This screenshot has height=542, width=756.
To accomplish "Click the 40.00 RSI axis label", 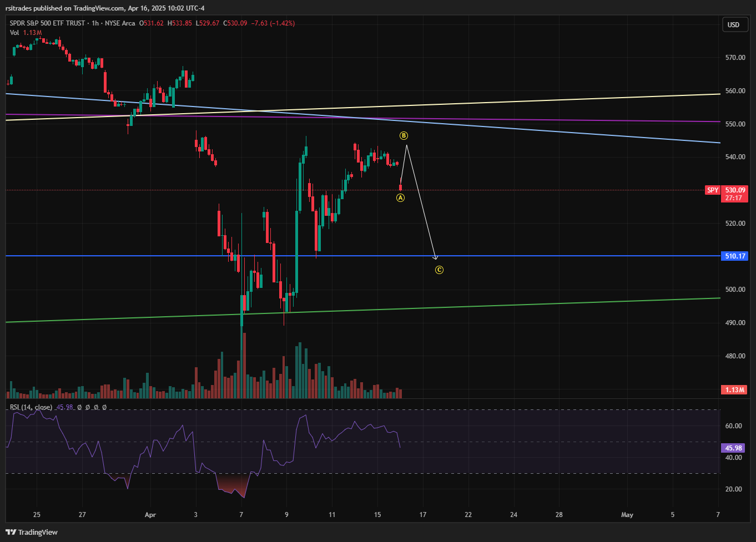I will pos(734,458).
